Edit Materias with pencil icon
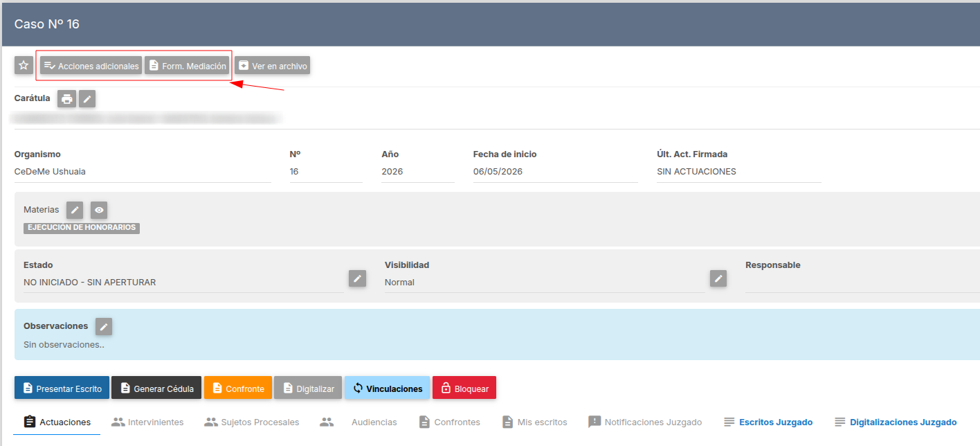The image size is (980, 446). 75,210
